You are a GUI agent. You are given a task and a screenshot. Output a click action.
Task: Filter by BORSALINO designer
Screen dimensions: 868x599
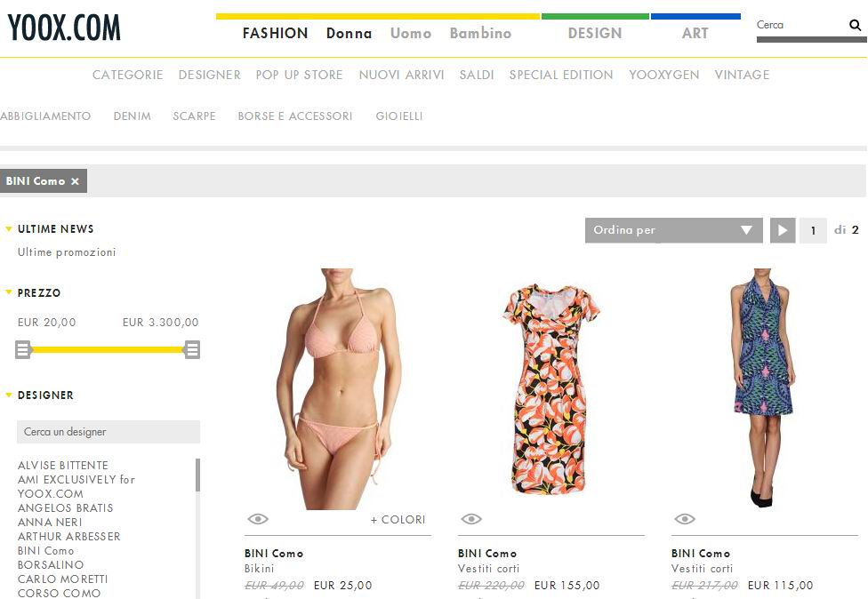(x=51, y=564)
